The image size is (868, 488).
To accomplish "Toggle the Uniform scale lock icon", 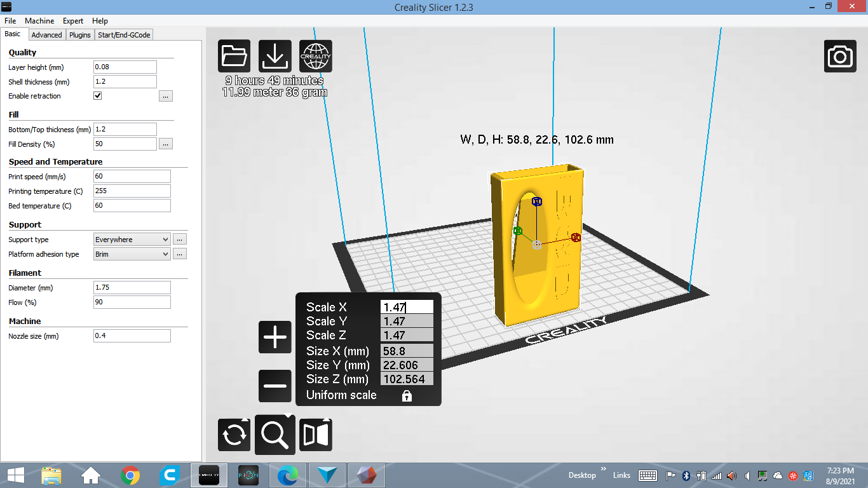I will [x=407, y=396].
